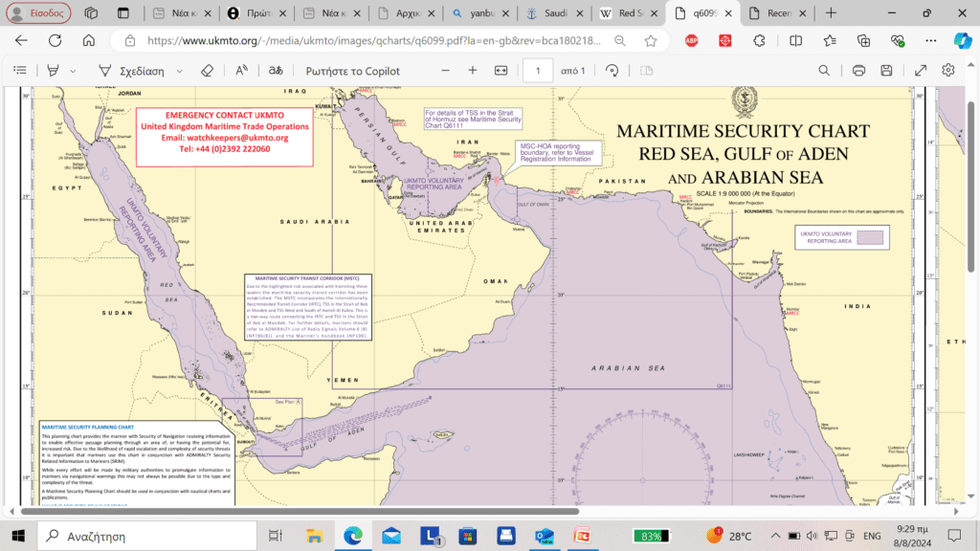Toggle split screen view

[x=795, y=40]
